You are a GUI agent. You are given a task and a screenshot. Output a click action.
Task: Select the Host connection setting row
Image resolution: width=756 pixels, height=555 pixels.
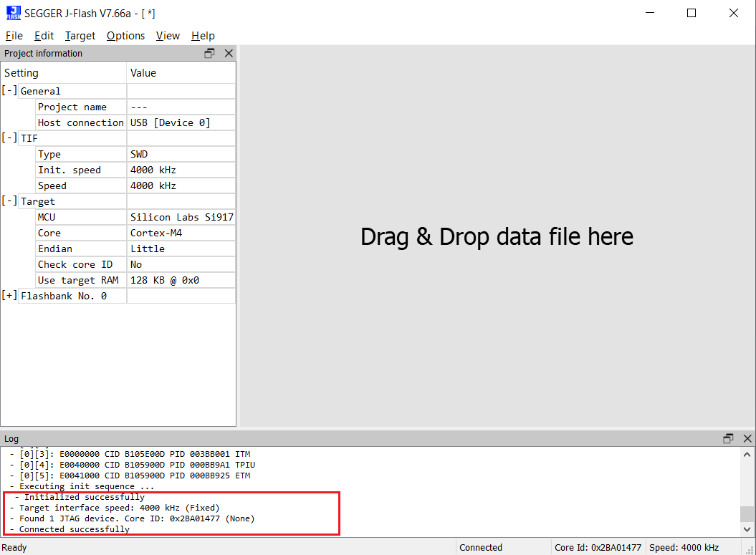136,123
